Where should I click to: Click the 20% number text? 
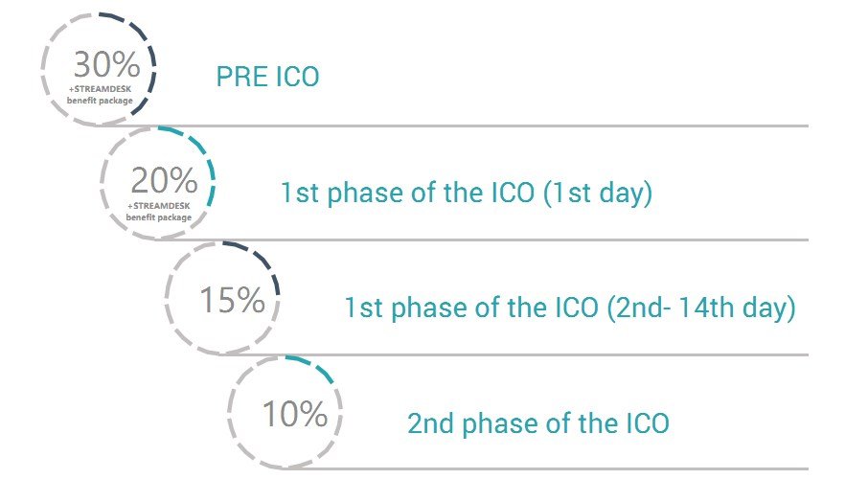coord(165,180)
